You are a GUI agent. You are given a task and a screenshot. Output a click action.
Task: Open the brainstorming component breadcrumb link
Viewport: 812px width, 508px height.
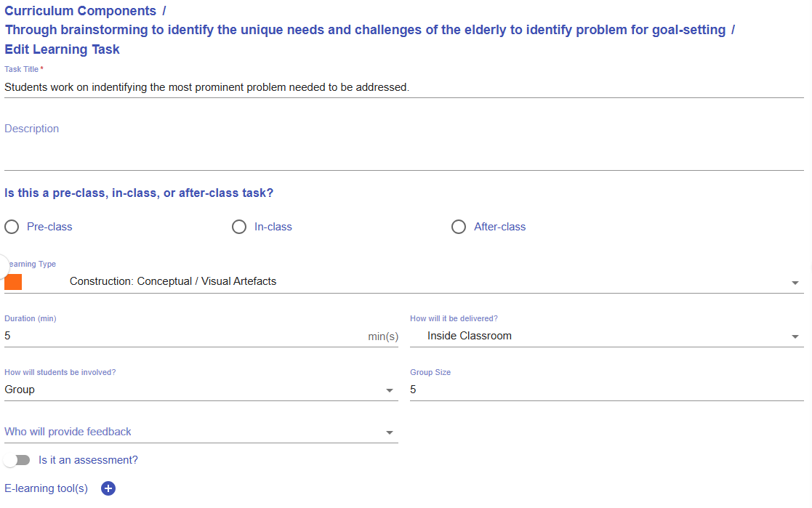coord(365,30)
